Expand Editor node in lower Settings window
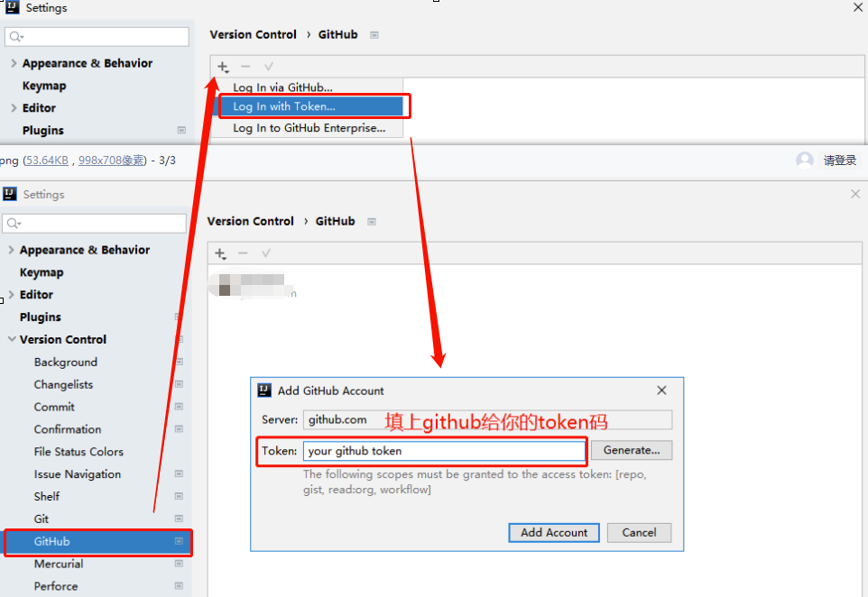The width and height of the screenshot is (868, 597). tap(11, 294)
